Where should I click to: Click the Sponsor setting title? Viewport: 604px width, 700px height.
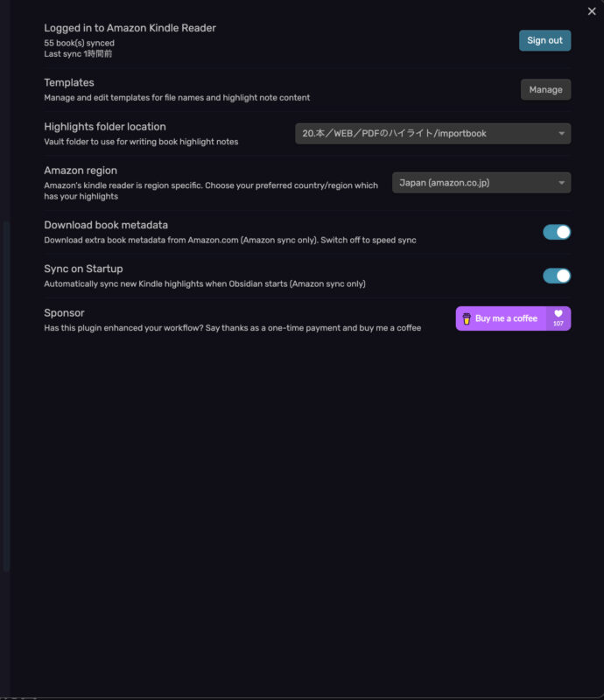pos(64,312)
